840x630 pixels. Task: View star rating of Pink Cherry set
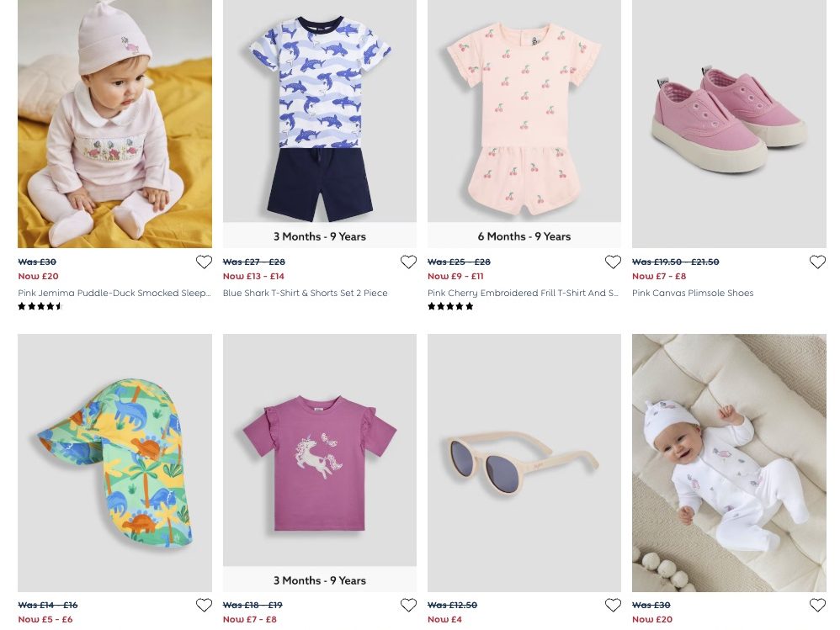(x=450, y=307)
